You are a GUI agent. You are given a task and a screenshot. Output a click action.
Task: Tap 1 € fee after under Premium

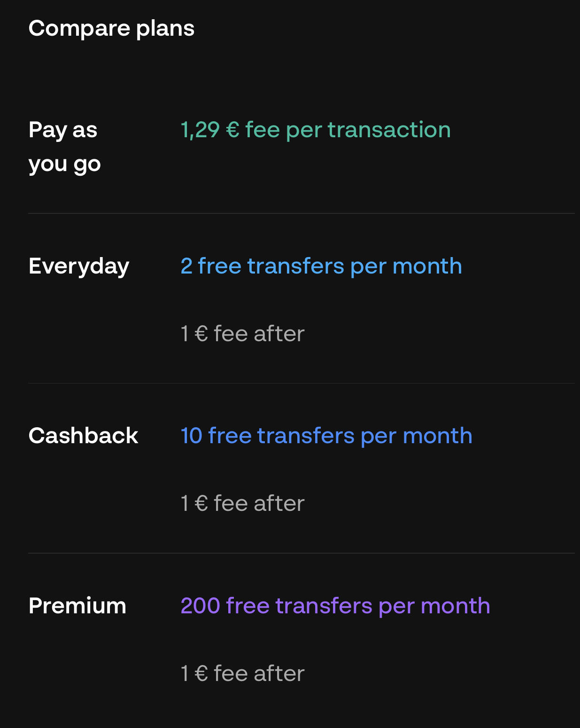243,673
